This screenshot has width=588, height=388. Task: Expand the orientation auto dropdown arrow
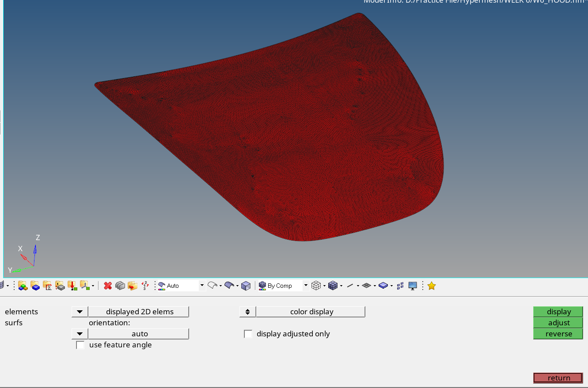(80, 334)
